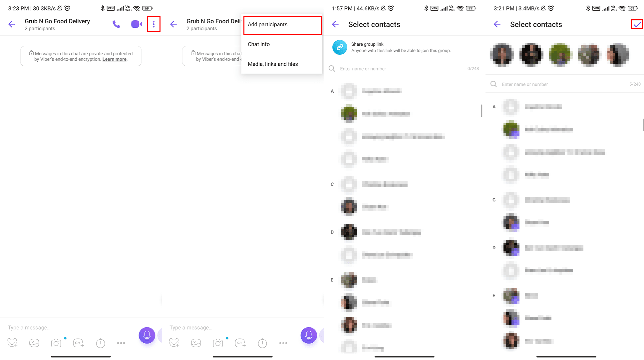Enable Share group link toggle
Image resolution: width=644 pixels, height=360 pixels.
pyautogui.click(x=341, y=47)
